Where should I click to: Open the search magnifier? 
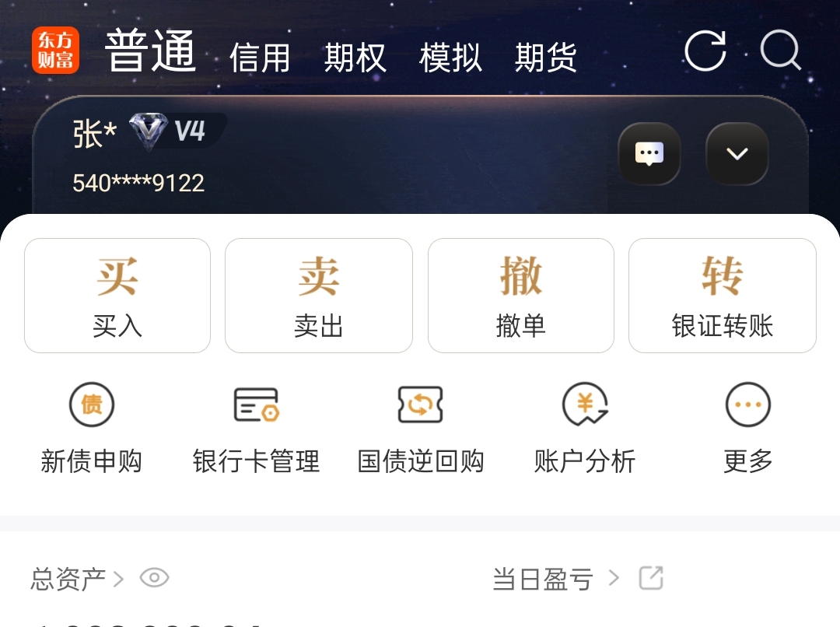pos(781,51)
